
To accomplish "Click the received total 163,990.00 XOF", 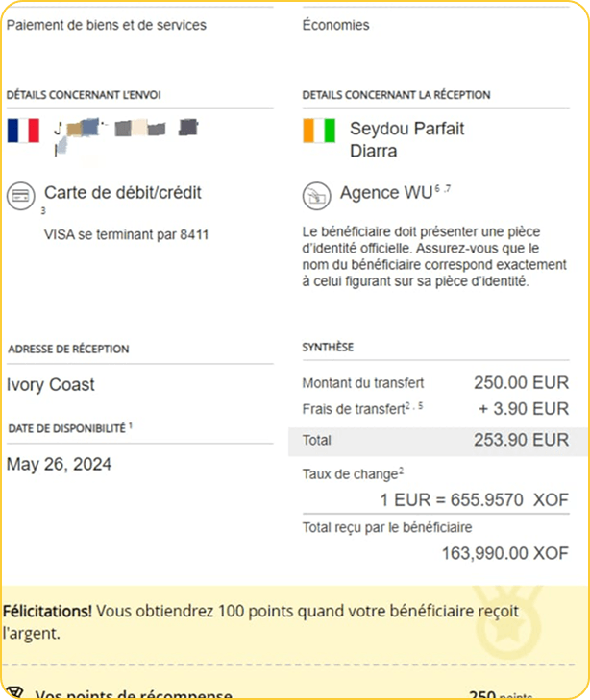I will coord(504,553).
